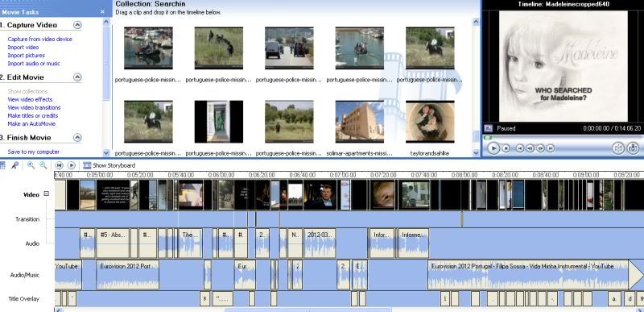This screenshot has height=312, width=644.
Task: Click the Rewind Timeline button
Action: coord(59,165)
